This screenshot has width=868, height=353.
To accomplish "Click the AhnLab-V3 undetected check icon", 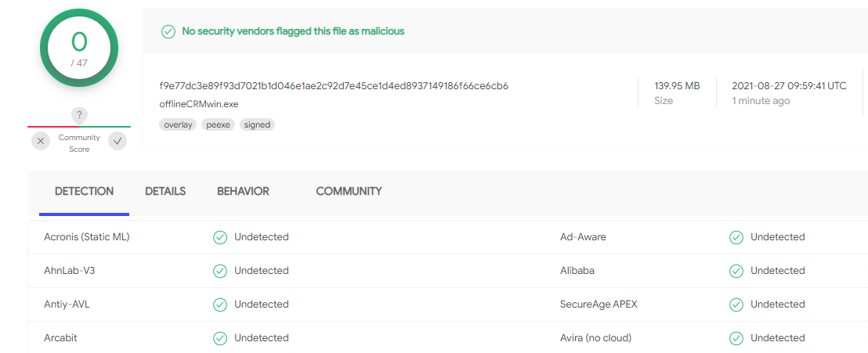I will click(x=220, y=271).
